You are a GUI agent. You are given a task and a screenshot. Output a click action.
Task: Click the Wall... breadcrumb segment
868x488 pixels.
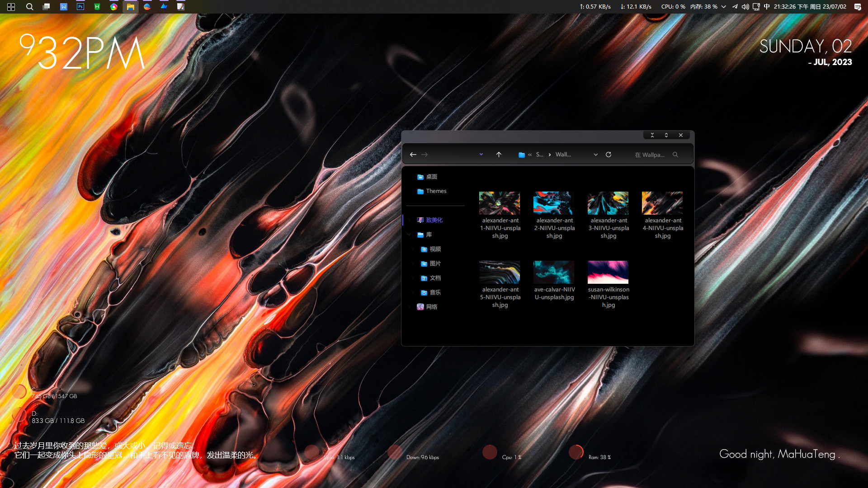click(563, 155)
